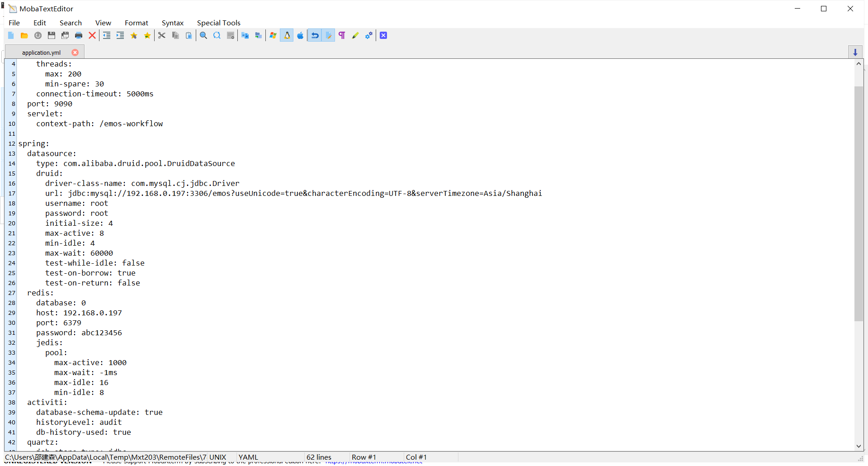868x466 pixels.
Task: Click the go-to-line toolbar icon
Action: pos(231,35)
